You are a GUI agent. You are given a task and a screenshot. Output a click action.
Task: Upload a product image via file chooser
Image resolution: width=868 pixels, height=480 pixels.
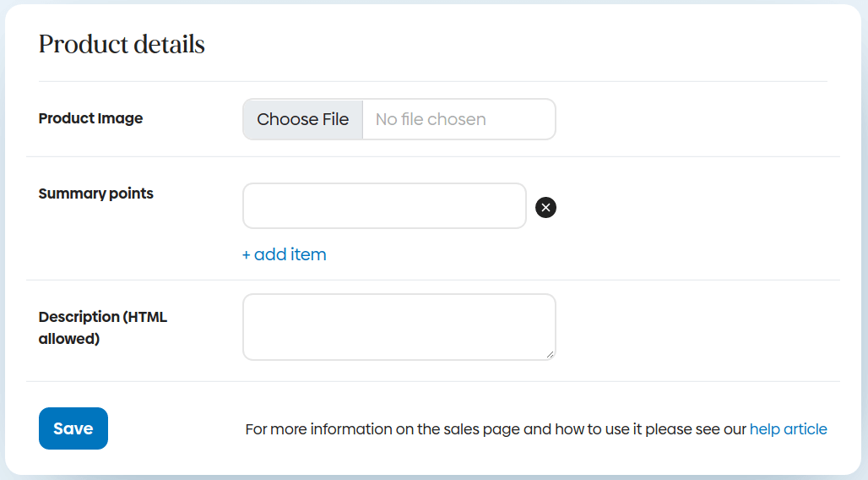(303, 119)
